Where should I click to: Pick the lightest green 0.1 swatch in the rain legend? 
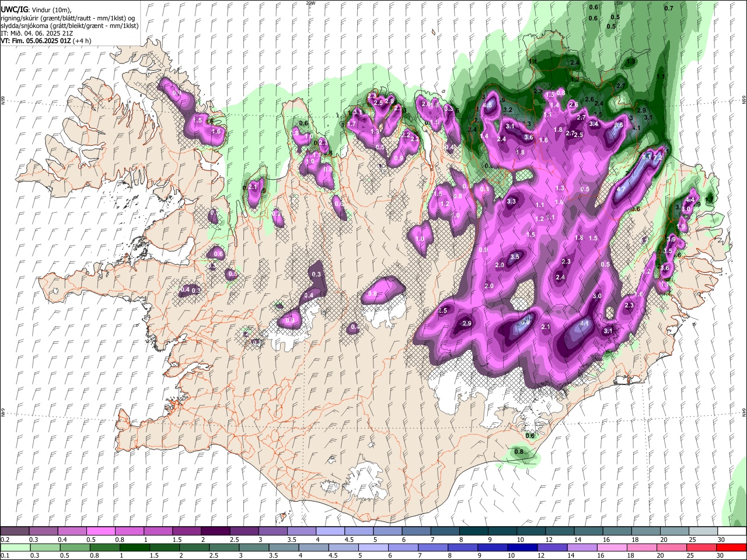pyautogui.click(x=15, y=547)
